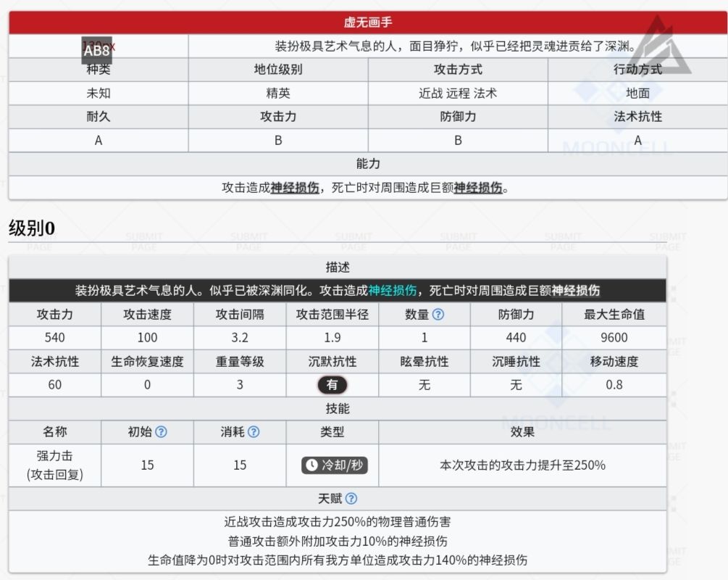Click range radius value 1.9
Screen dimensions: 728x580
(332, 338)
